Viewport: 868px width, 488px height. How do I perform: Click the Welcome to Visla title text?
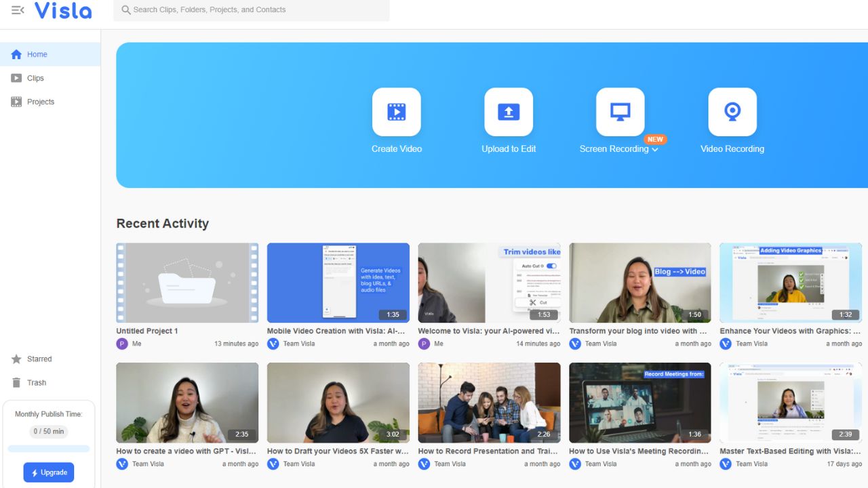tap(489, 331)
